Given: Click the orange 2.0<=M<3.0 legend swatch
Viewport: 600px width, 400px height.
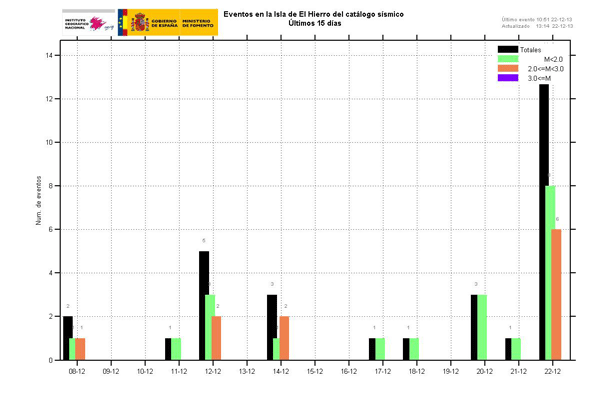Looking at the screenshot, I should point(508,68).
